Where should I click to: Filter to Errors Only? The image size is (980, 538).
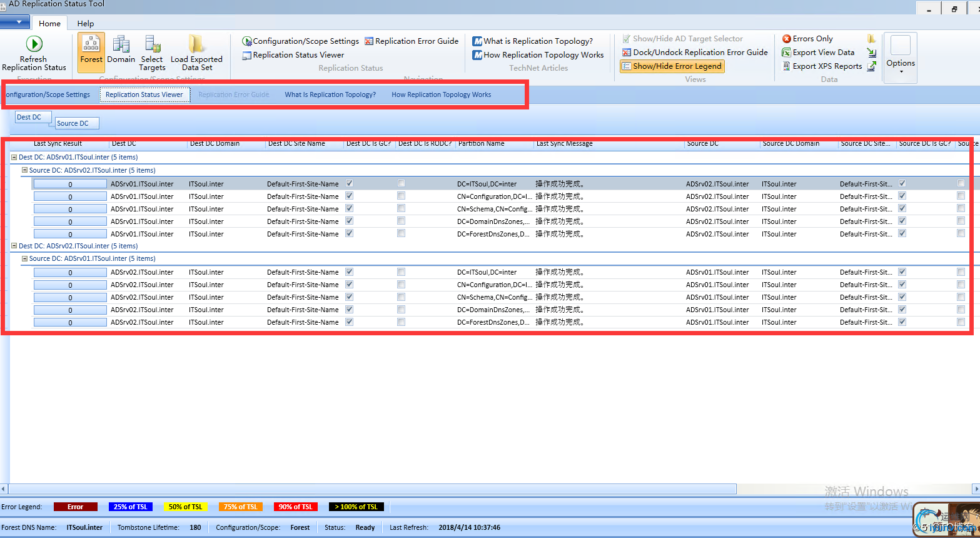click(807, 39)
